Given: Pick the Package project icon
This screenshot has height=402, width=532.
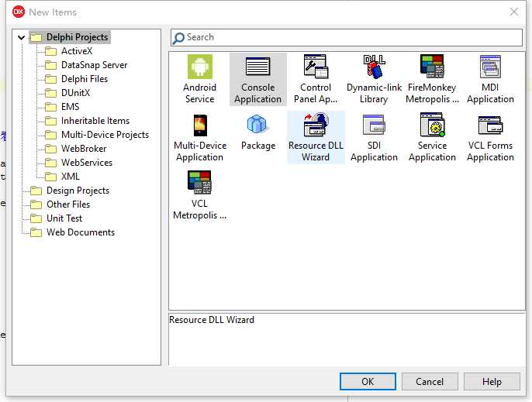Looking at the screenshot, I should click(x=257, y=124).
